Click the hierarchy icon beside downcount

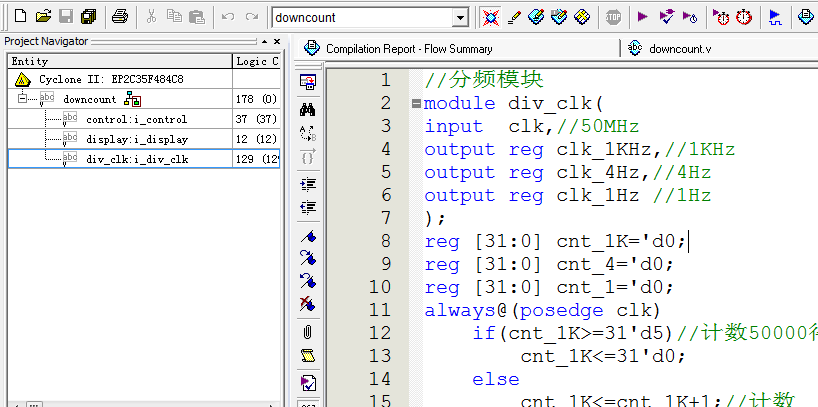[x=133, y=99]
